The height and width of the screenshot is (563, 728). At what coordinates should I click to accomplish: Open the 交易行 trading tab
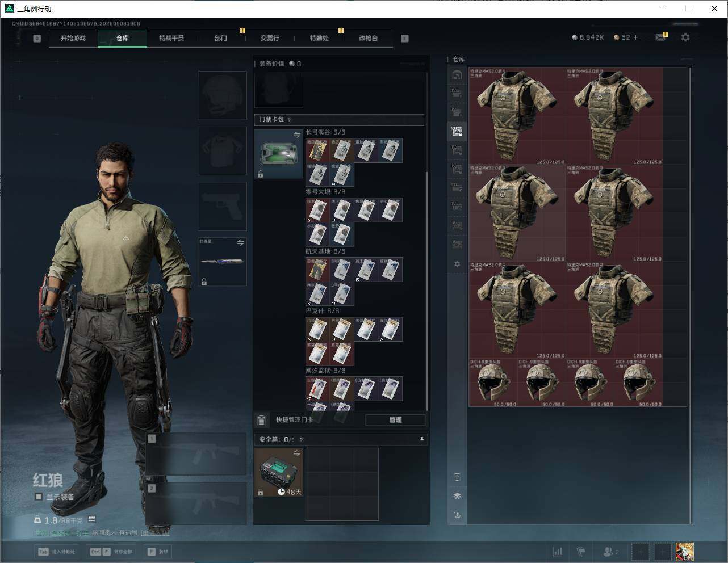[x=270, y=38]
